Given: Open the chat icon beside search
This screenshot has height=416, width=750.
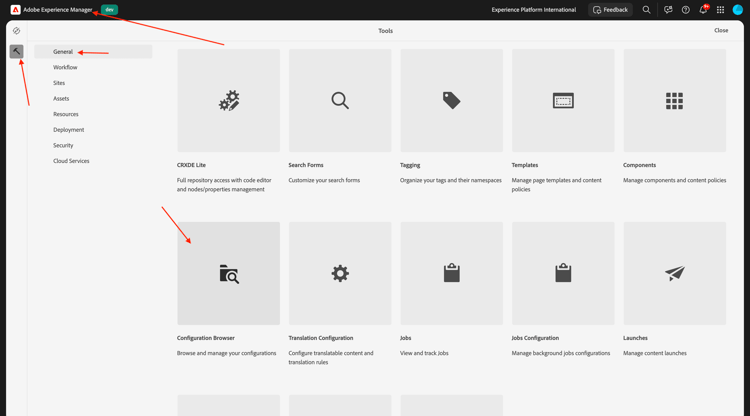Looking at the screenshot, I should (x=668, y=10).
